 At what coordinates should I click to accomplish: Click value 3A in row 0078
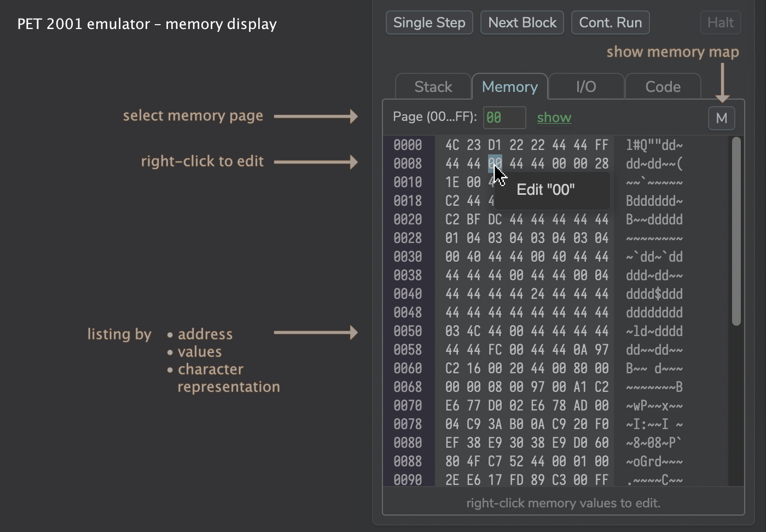[x=495, y=424]
